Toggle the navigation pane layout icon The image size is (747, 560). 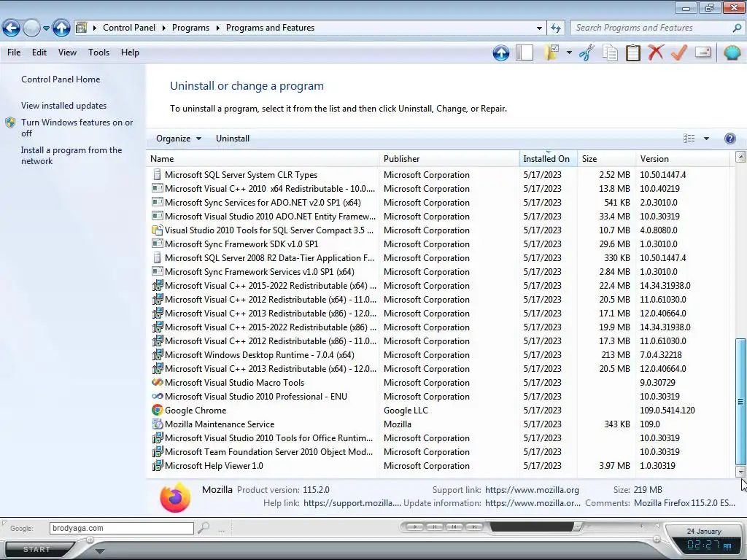524,52
